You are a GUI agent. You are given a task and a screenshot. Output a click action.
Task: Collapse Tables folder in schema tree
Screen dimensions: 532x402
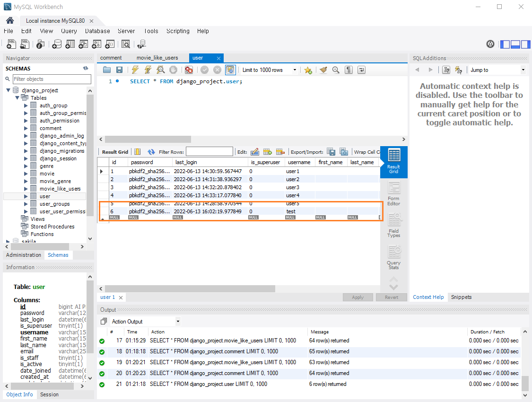point(17,98)
